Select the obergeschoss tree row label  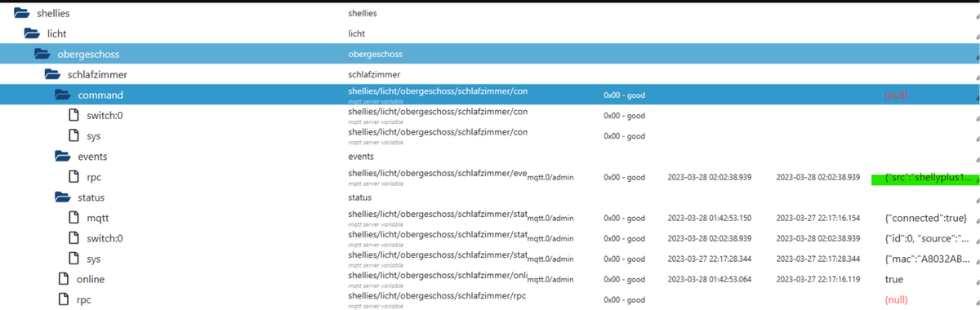coord(88,55)
